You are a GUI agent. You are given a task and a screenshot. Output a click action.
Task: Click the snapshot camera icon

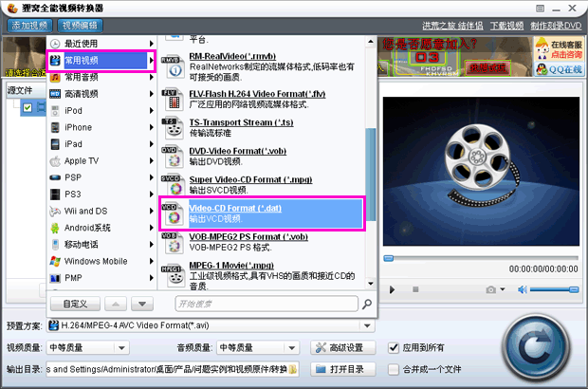click(x=491, y=289)
